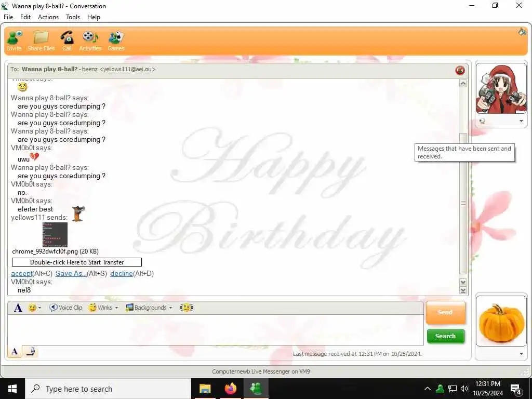The image size is (532, 399).
Task: Click the Save As... link
Action: [71, 273]
